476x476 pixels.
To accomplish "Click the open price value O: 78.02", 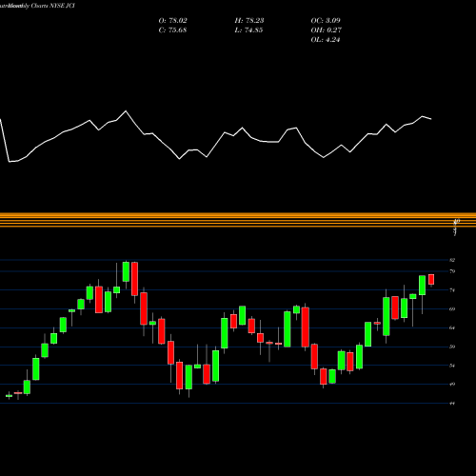I will [x=172, y=21].
